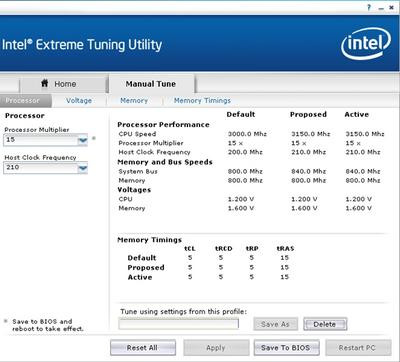Click the Processor Multiplier row label in table
Image resolution: width=400 pixels, height=362 pixels.
(x=151, y=143)
